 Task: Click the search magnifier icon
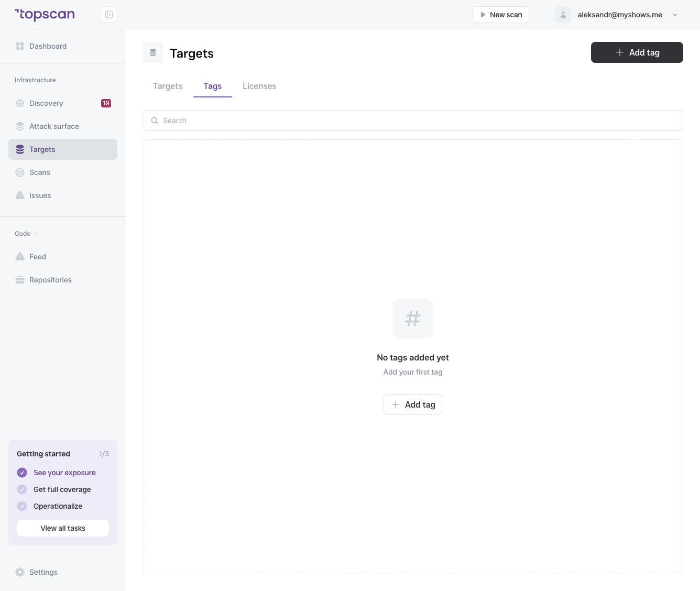[x=155, y=121]
